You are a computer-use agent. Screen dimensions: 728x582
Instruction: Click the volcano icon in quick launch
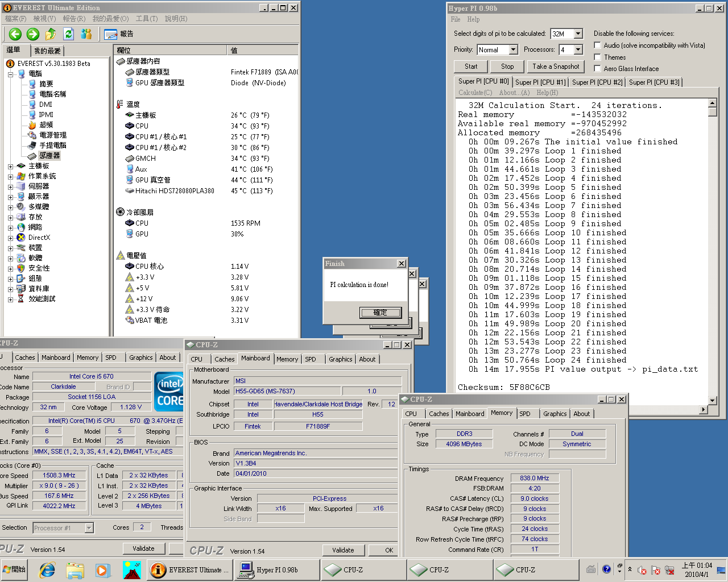tap(131, 569)
